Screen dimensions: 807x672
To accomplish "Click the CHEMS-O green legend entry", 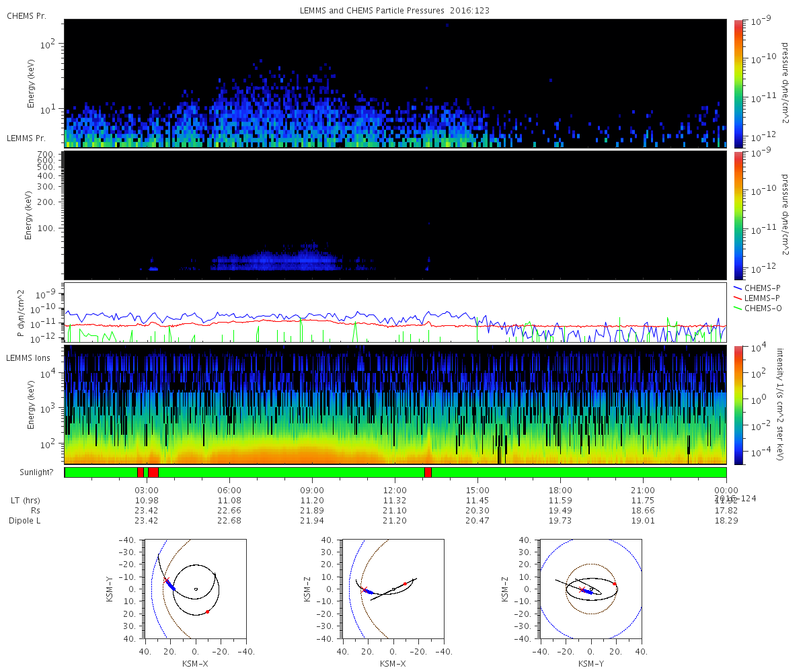I will coord(763,308).
